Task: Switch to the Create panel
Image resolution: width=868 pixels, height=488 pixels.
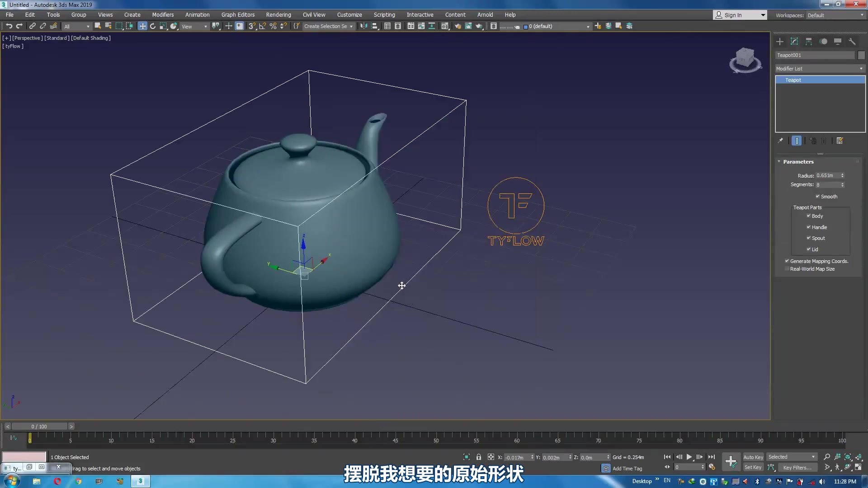Action: point(779,42)
